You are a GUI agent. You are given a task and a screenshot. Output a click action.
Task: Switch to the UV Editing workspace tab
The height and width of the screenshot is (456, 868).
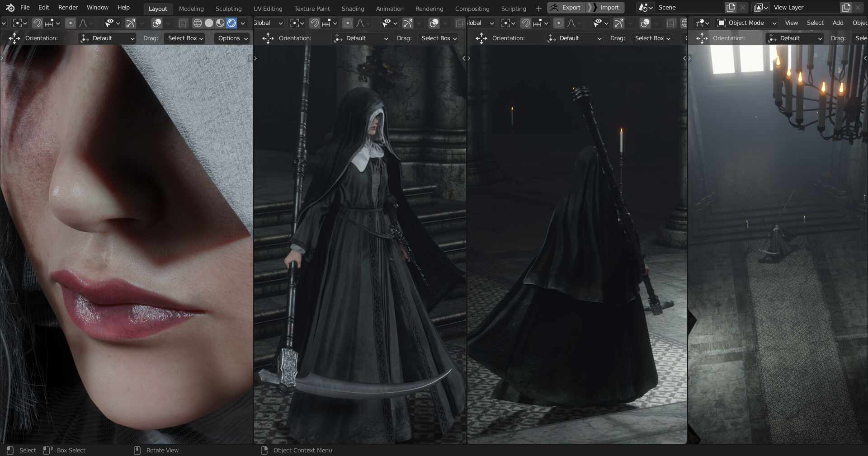268,9
